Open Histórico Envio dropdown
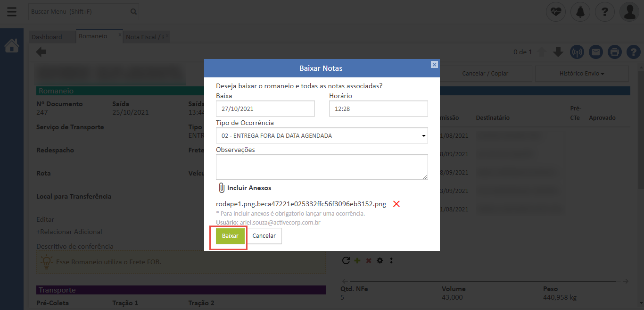The width and height of the screenshot is (644, 310). point(581,74)
